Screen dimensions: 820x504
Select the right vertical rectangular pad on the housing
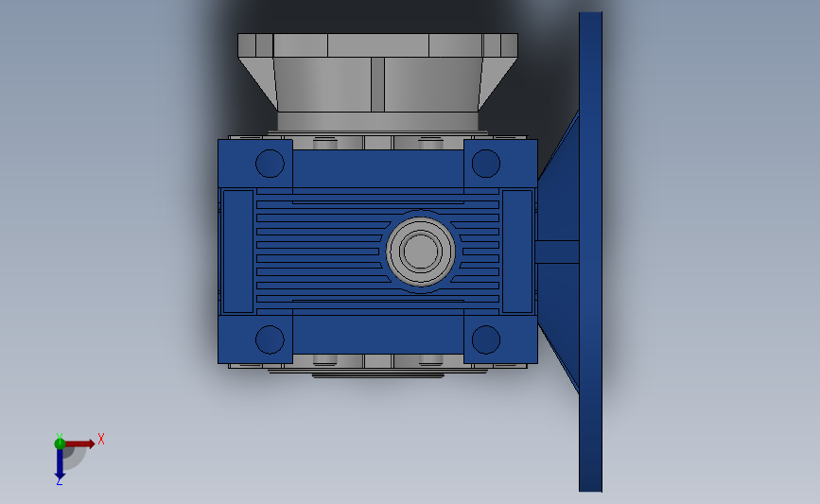pyautogui.click(x=517, y=251)
